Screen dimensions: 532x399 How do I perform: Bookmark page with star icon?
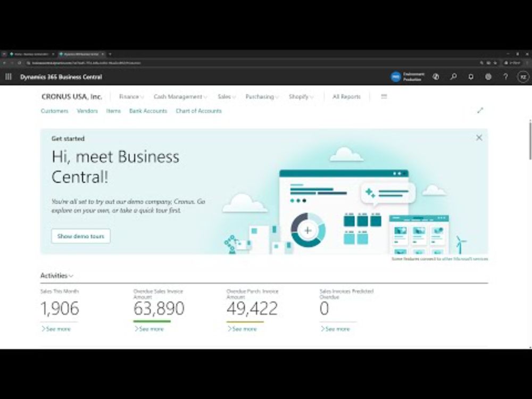[495, 63]
